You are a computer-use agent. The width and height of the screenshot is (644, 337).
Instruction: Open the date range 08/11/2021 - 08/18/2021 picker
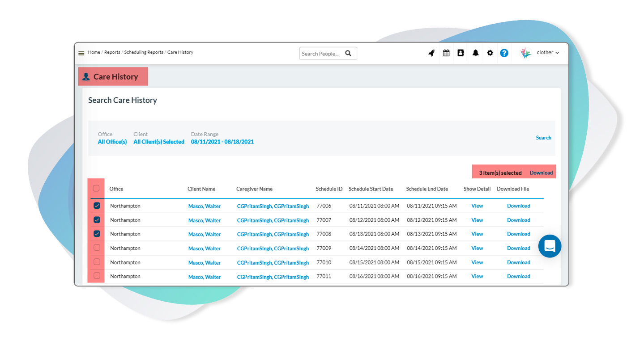pyautogui.click(x=222, y=142)
